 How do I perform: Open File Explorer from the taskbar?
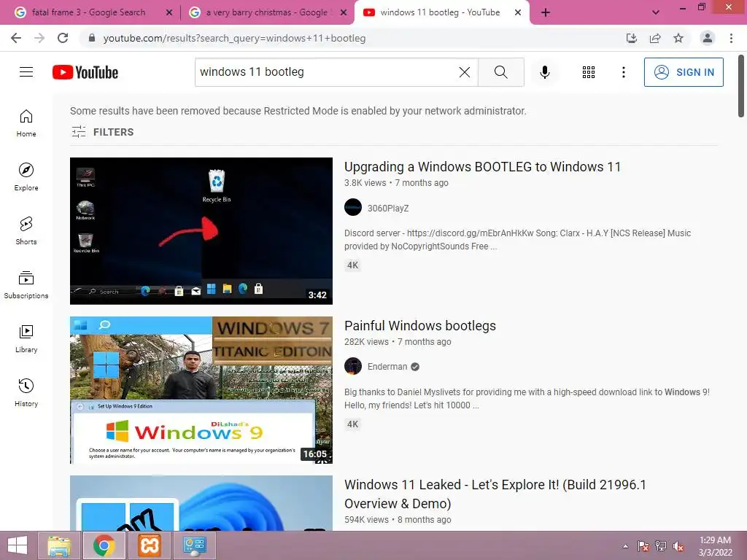click(x=59, y=545)
